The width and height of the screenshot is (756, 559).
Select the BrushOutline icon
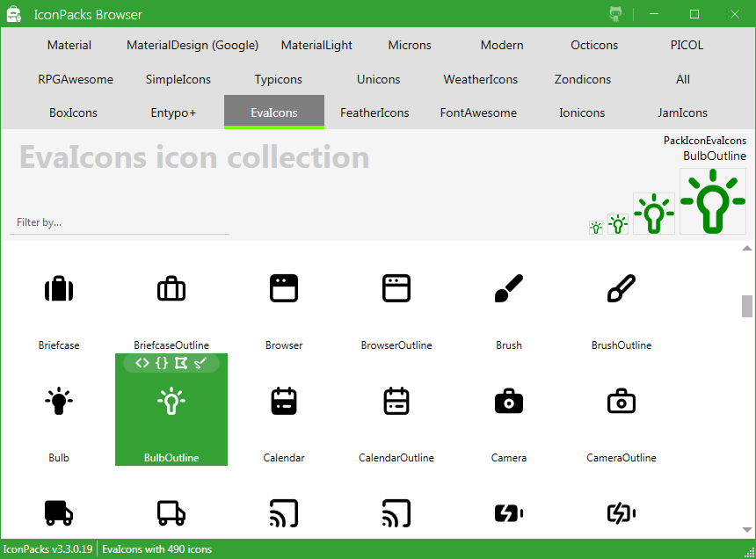[622, 288]
